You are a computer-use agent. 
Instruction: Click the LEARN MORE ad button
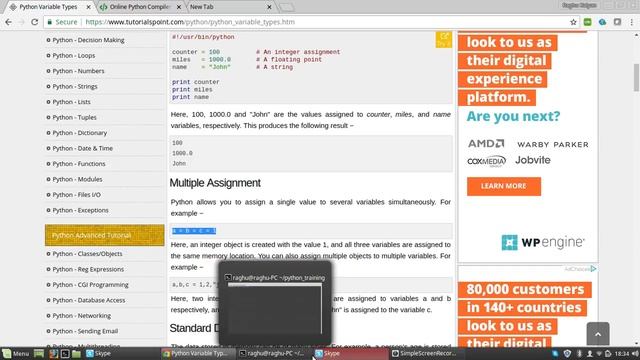point(504,186)
